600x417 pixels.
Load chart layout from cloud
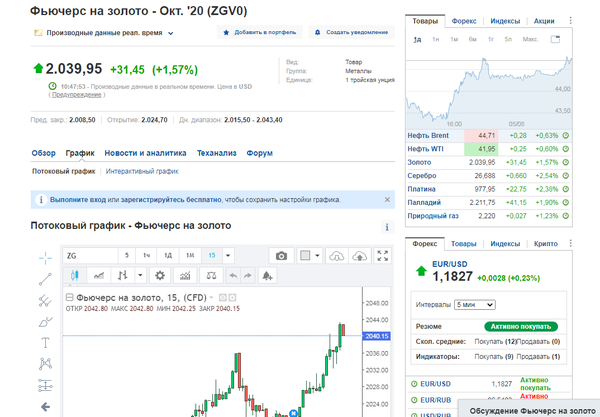pyautogui.click(x=336, y=256)
